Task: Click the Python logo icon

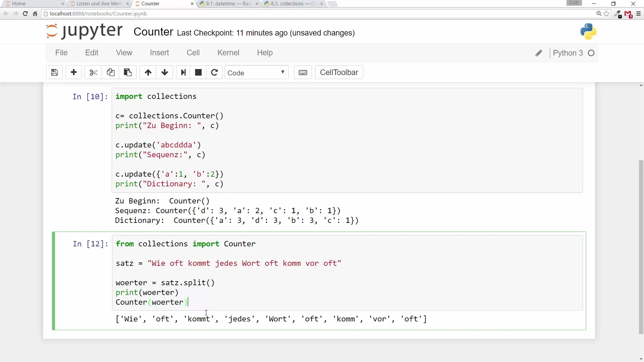Action: [x=588, y=32]
